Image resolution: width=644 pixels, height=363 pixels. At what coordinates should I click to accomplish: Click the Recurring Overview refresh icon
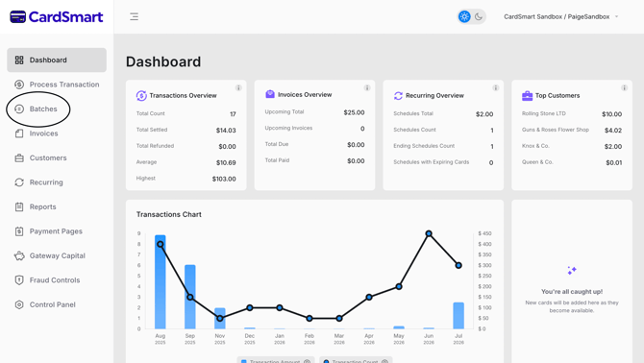click(x=398, y=96)
